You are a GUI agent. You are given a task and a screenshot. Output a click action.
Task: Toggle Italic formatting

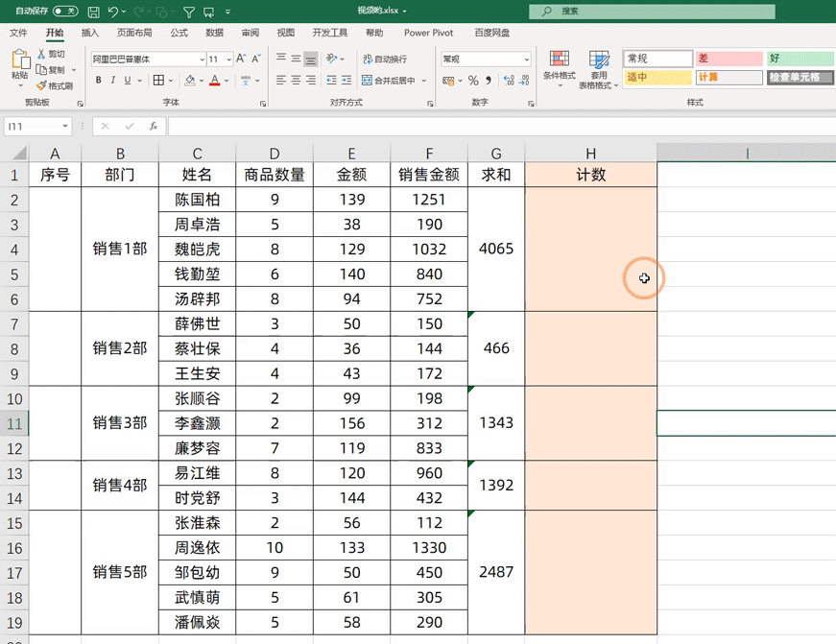click(x=113, y=80)
